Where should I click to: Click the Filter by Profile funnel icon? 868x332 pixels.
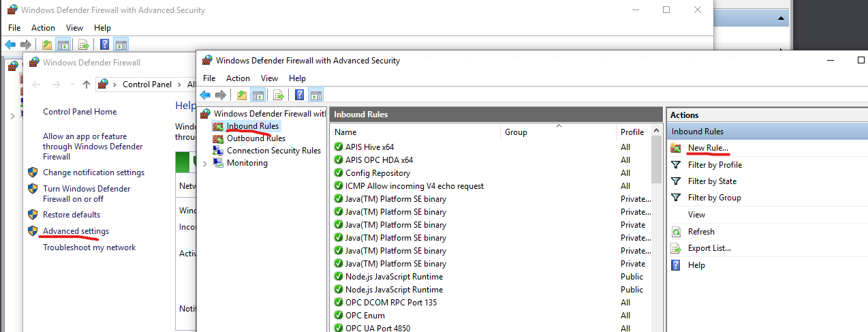676,165
